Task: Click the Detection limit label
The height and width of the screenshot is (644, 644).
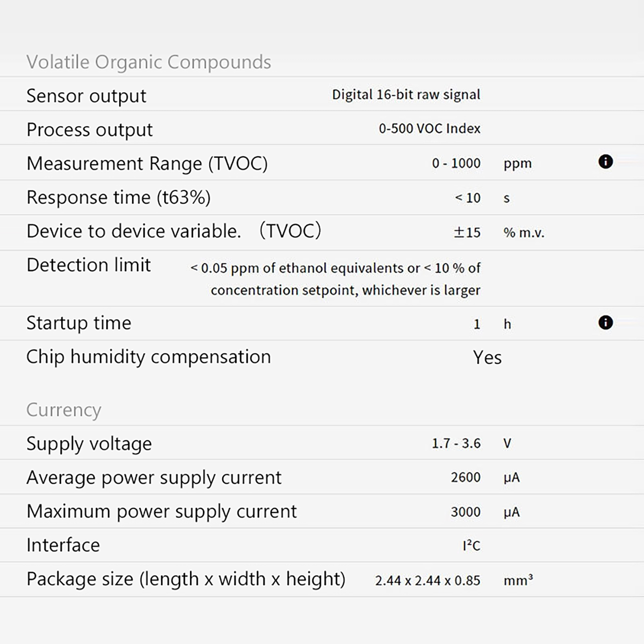Action: point(89,265)
